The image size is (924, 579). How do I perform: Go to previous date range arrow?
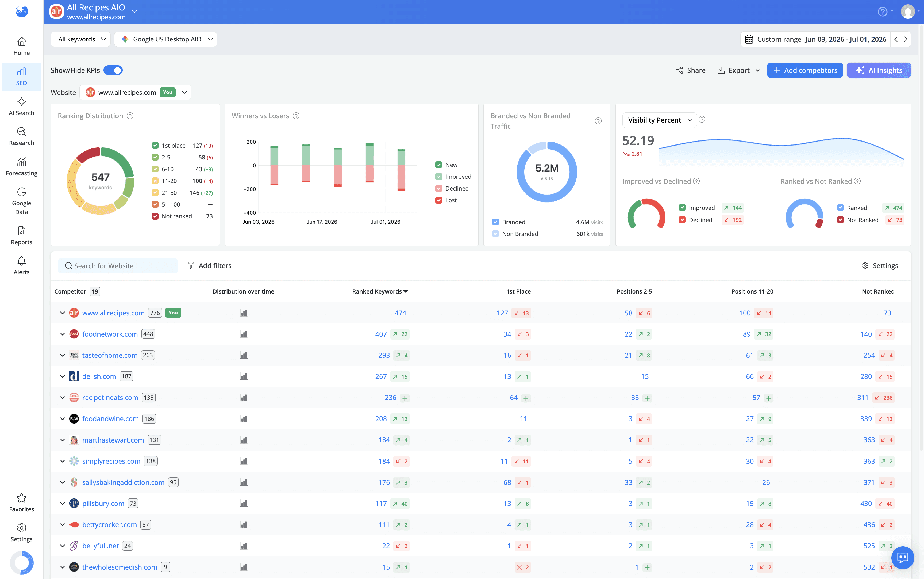point(896,39)
